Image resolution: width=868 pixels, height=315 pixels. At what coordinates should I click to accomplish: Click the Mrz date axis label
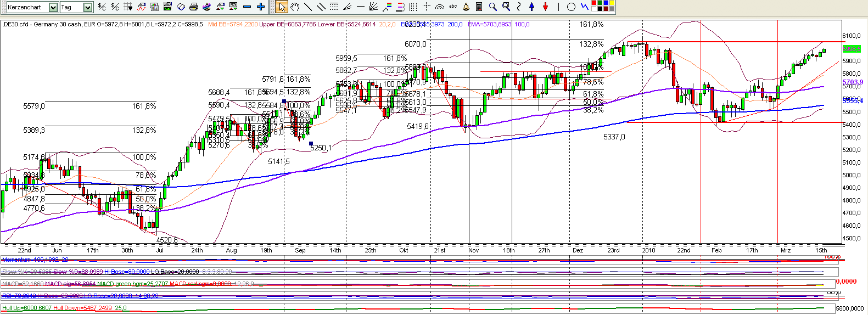click(x=786, y=250)
